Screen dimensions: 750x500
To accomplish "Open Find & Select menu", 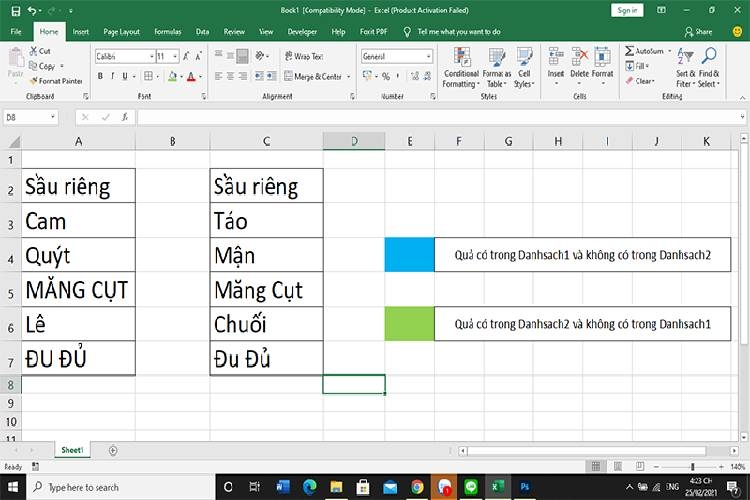I will point(709,68).
